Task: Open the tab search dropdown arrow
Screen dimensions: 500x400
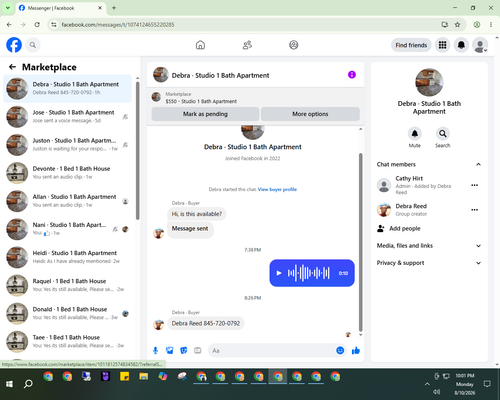Action: coord(8,8)
